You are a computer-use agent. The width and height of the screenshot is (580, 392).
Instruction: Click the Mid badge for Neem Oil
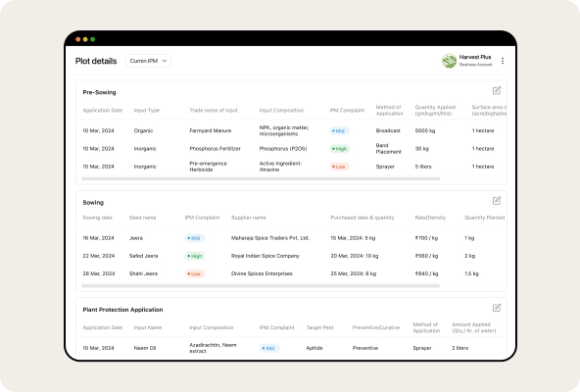[269, 348]
